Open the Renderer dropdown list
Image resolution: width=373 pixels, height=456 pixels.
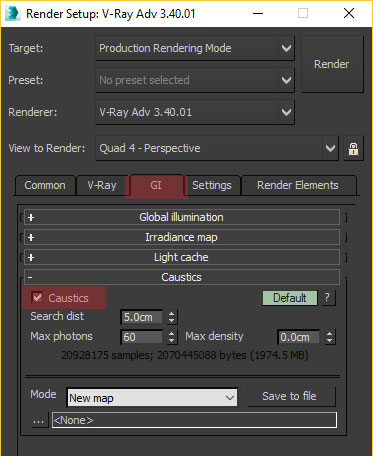point(195,112)
